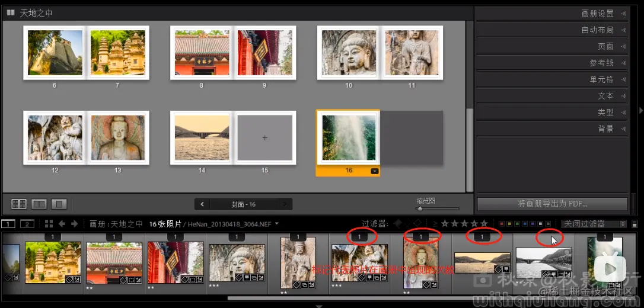Switch to multi-page grid view

[x=19, y=204]
